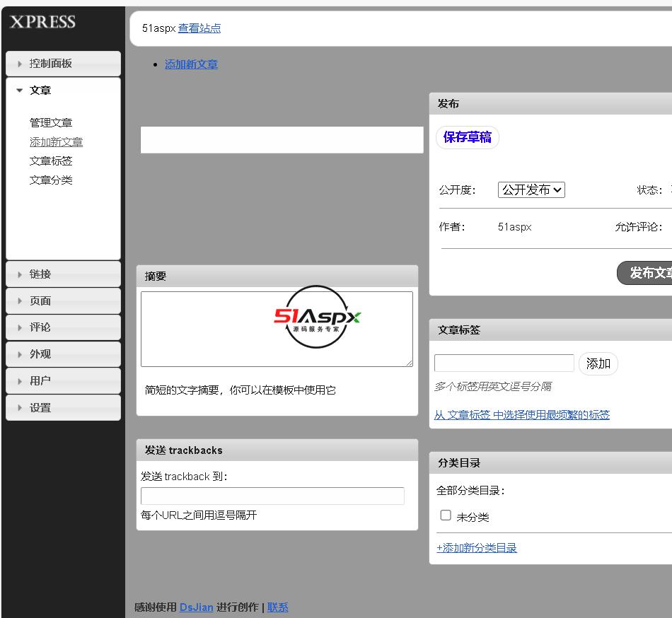Collapse the 文章 sidebar section
This screenshot has height=618, width=672.
pos(40,91)
